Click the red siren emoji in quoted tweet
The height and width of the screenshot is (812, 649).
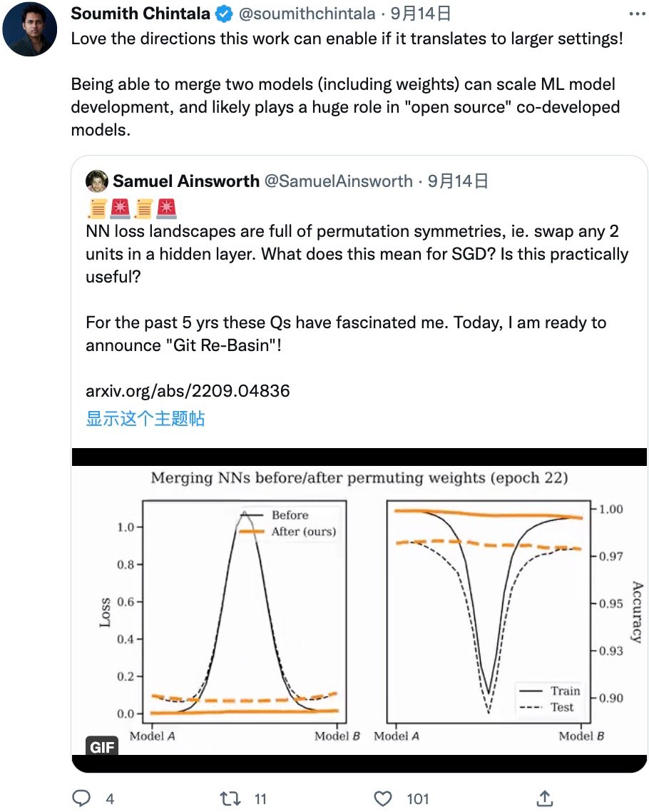coord(121,209)
